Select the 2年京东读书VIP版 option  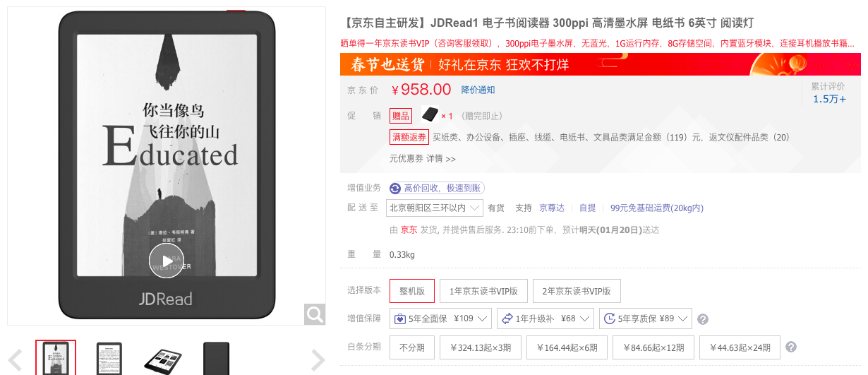click(577, 291)
